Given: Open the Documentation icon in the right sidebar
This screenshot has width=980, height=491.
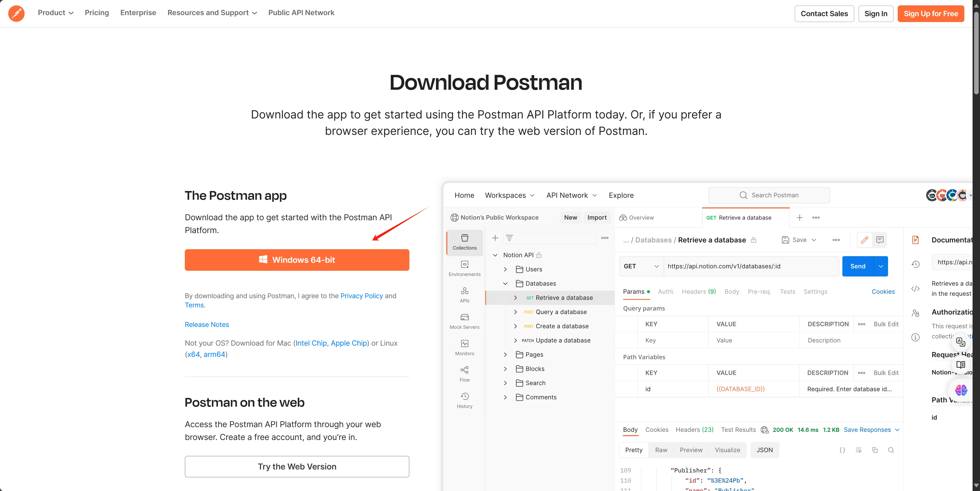Looking at the screenshot, I should 916,240.
